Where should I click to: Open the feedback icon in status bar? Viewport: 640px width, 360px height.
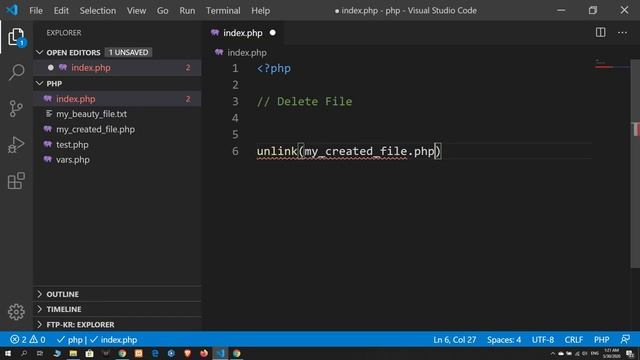coord(625,339)
